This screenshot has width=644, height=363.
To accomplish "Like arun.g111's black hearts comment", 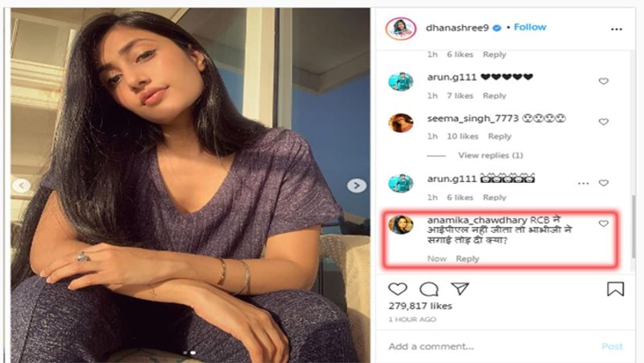I will tap(603, 81).
